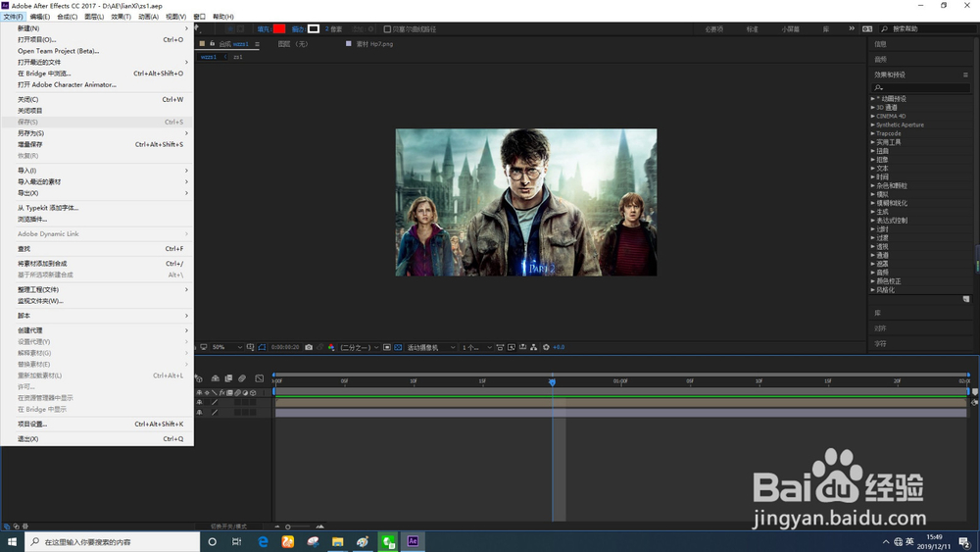Click the After Effects taskbar icon

pos(413,541)
